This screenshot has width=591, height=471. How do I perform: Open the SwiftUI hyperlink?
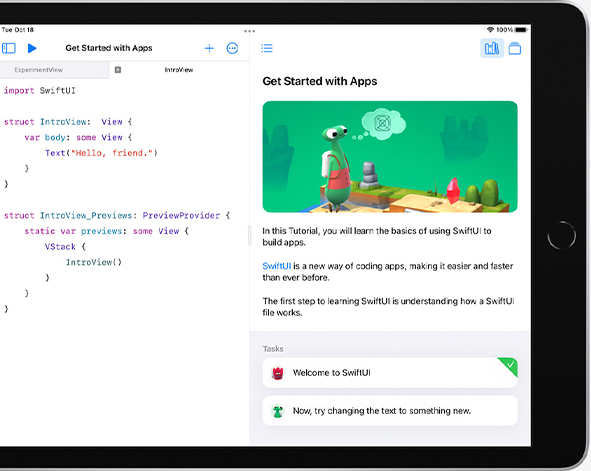[x=277, y=266]
